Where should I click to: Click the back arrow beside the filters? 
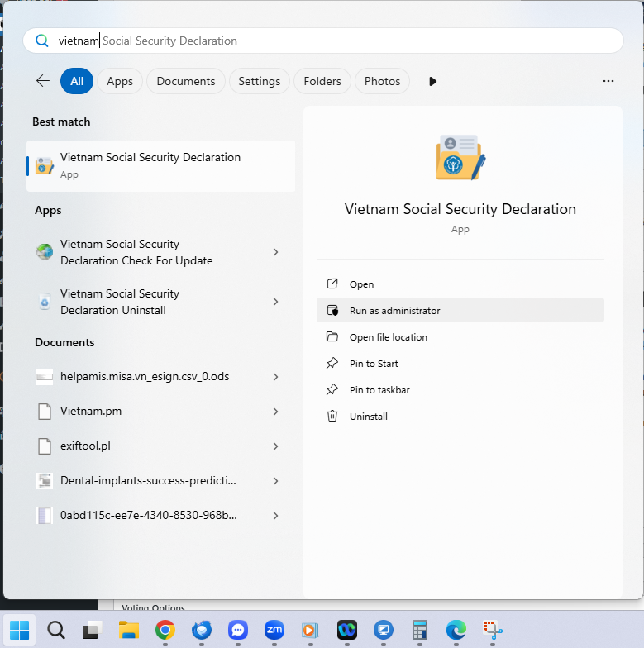43,81
